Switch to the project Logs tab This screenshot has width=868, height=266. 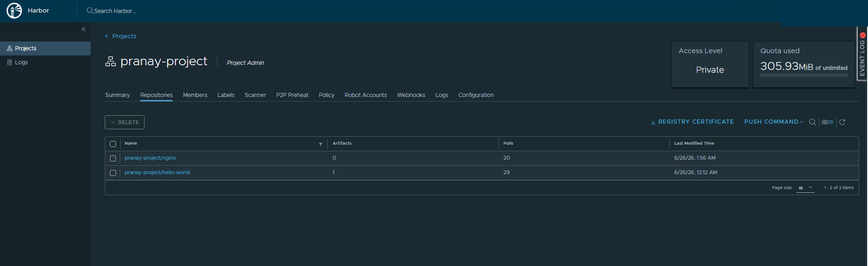coord(442,95)
